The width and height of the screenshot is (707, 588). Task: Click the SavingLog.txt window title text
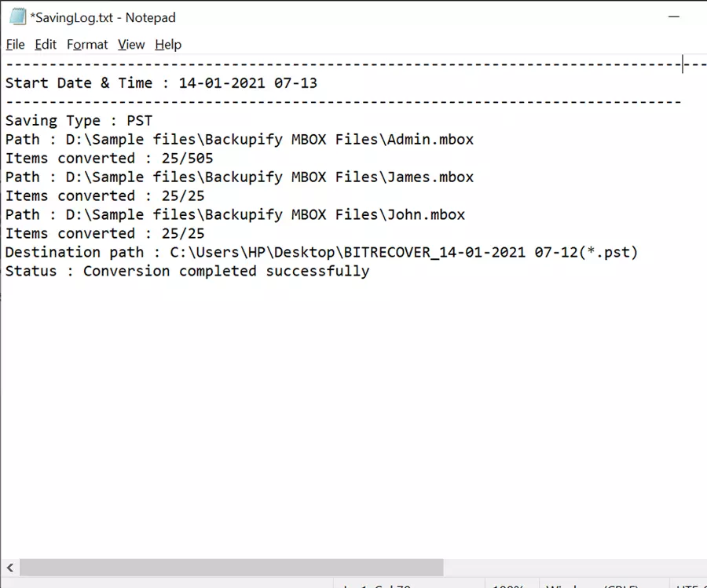[103, 17]
